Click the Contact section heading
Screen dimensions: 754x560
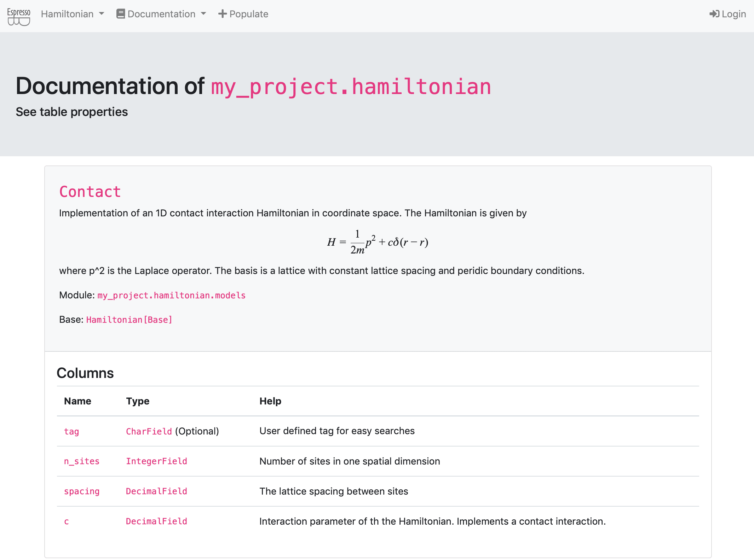point(90,191)
